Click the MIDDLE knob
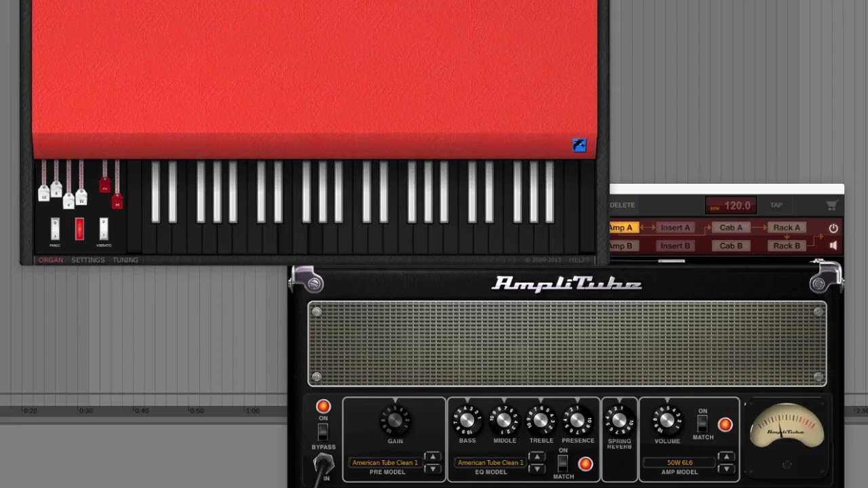This screenshot has width=868, height=488. click(505, 420)
